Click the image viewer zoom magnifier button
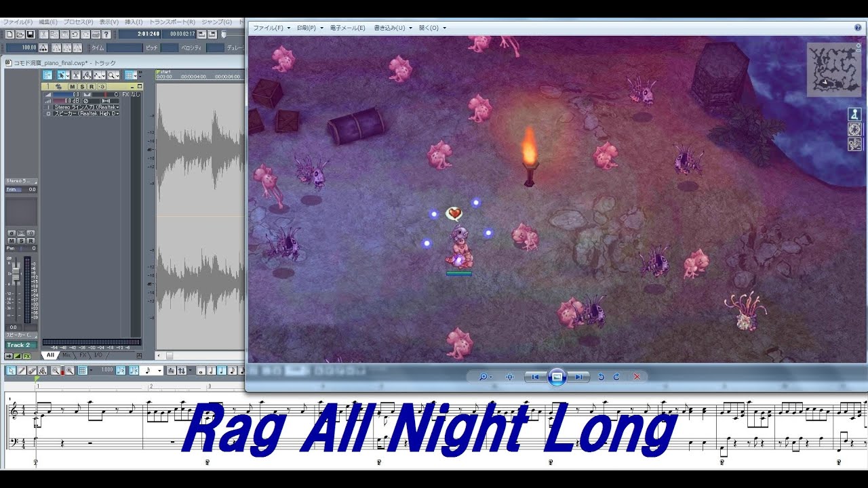 [x=484, y=377]
